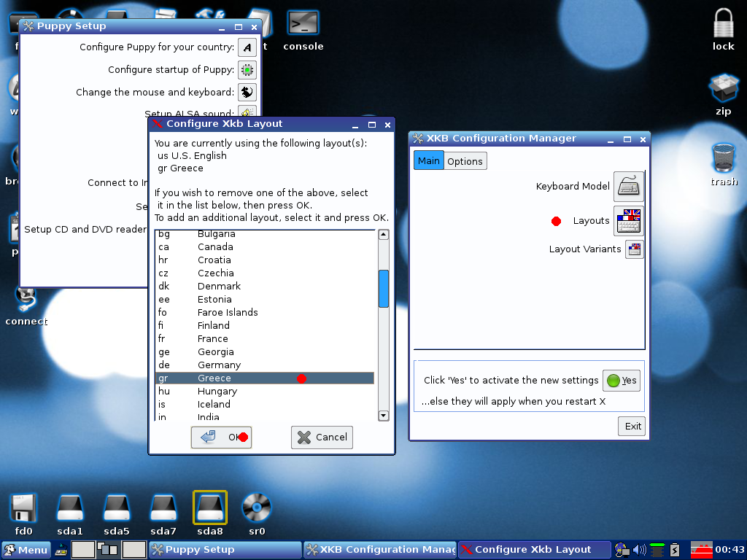Close the Puppy Setup window
This screenshot has width=747, height=560.
[x=255, y=27]
